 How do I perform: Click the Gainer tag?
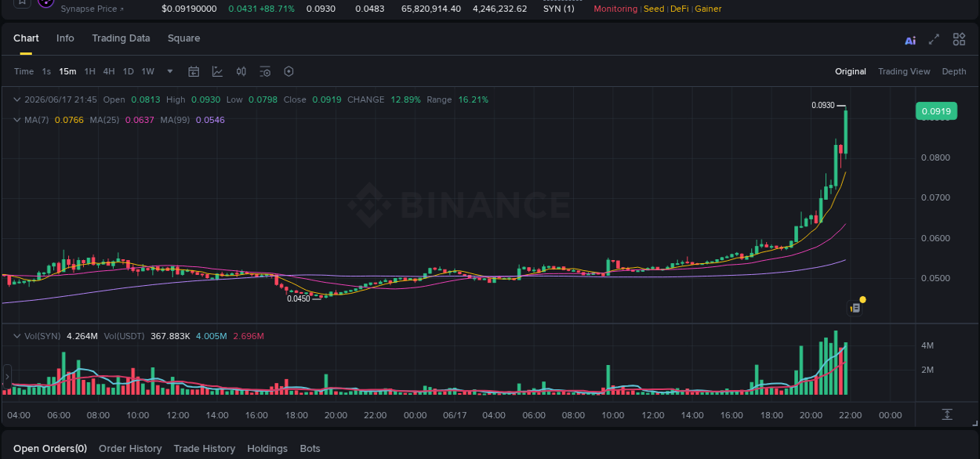pos(708,9)
